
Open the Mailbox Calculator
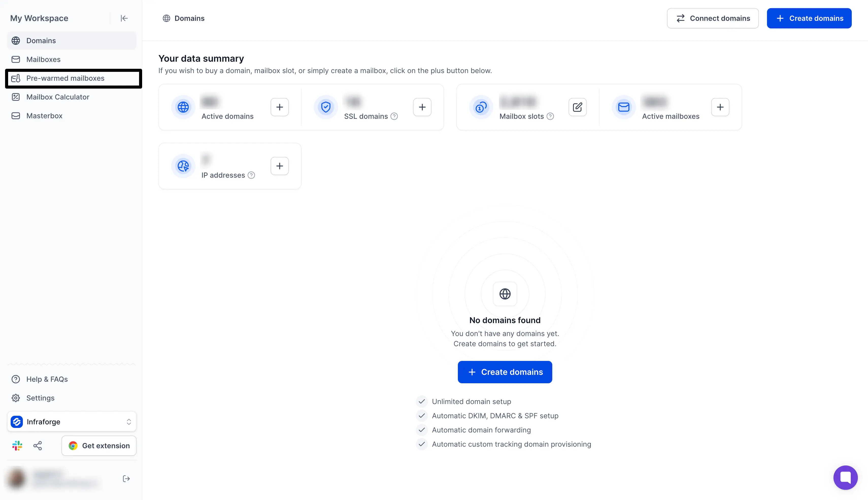pos(72,97)
